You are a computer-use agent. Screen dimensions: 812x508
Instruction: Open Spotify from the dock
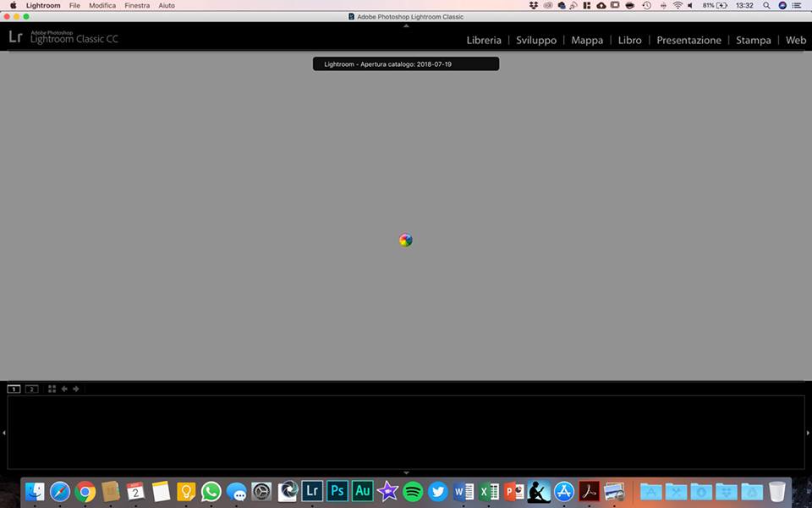click(413, 491)
